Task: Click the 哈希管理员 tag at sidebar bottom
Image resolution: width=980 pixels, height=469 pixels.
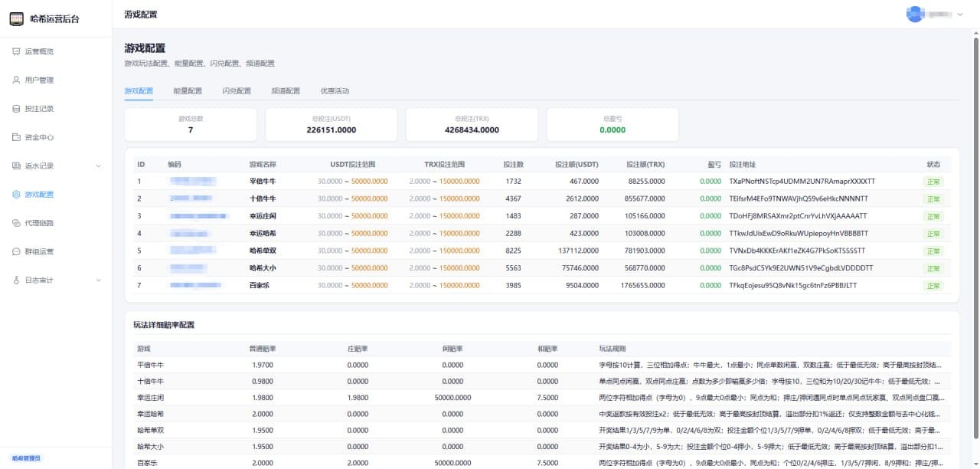Action: [x=26, y=458]
